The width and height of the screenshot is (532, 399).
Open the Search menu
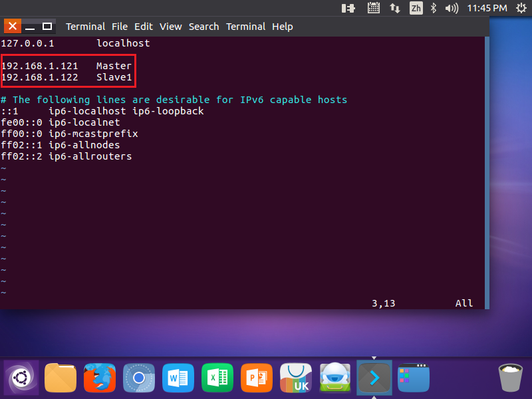point(203,27)
